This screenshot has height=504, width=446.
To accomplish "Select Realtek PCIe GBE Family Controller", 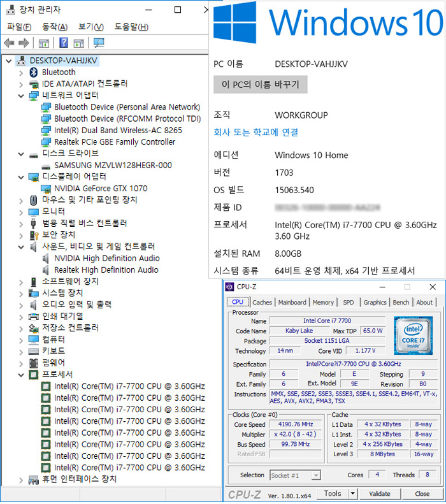I will (115, 141).
